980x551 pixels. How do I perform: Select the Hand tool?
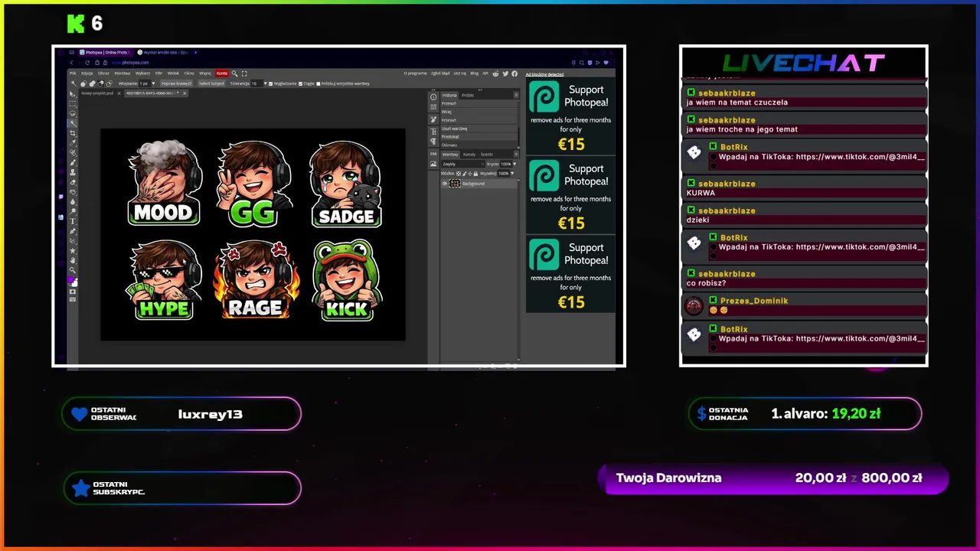pyautogui.click(x=73, y=260)
